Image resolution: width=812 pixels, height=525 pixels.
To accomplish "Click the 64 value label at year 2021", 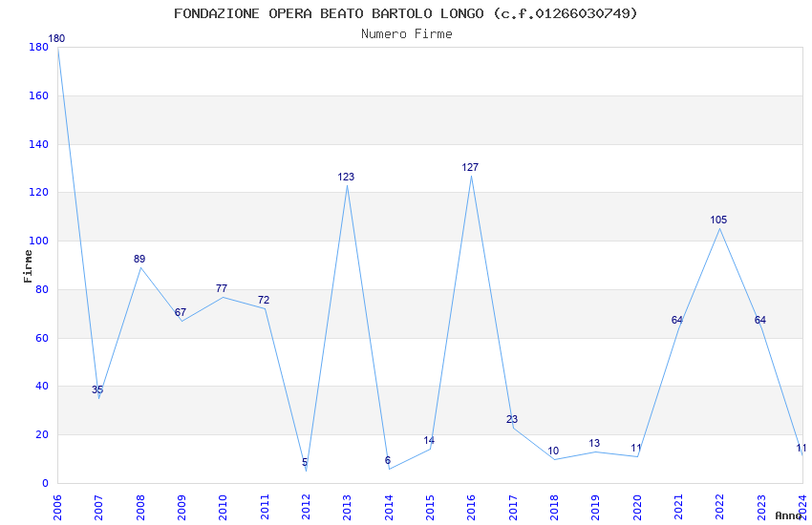I will click(x=677, y=320).
